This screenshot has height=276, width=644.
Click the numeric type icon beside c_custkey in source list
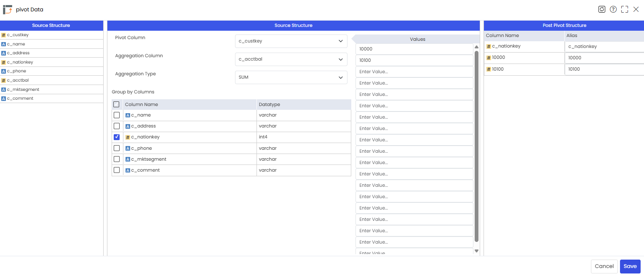point(3,35)
